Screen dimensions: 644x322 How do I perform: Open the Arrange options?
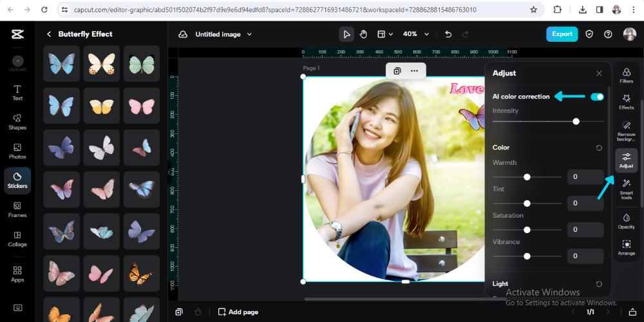(627, 248)
